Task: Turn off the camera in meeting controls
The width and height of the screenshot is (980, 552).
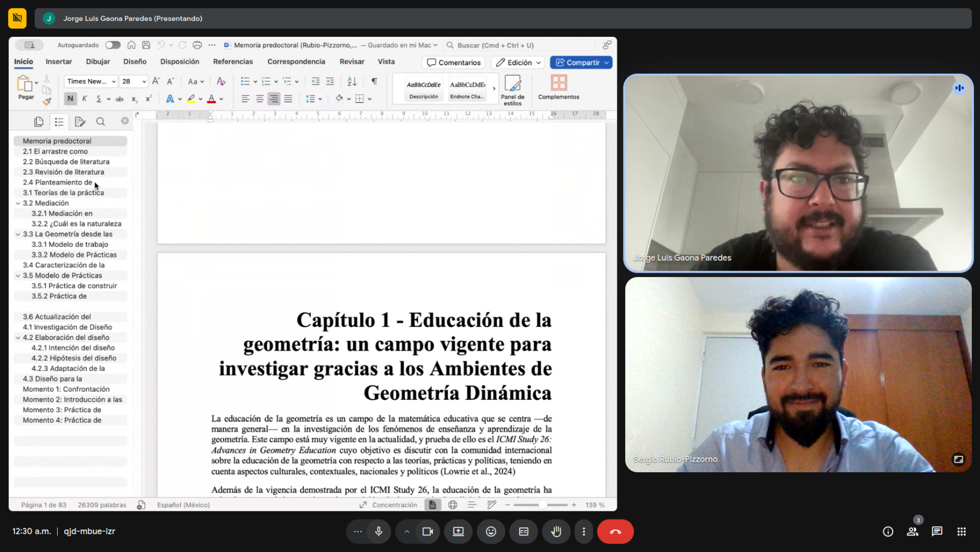Action: [427, 531]
